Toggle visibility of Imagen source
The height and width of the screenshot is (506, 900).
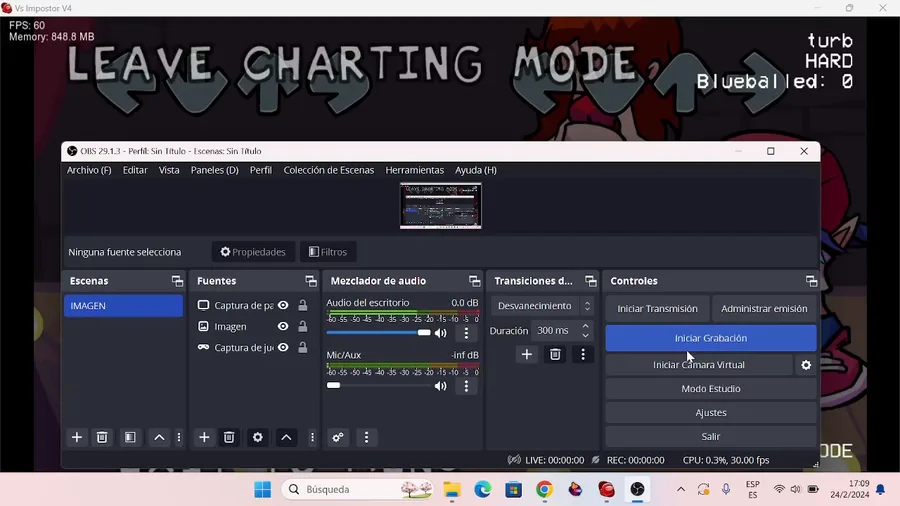point(283,326)
